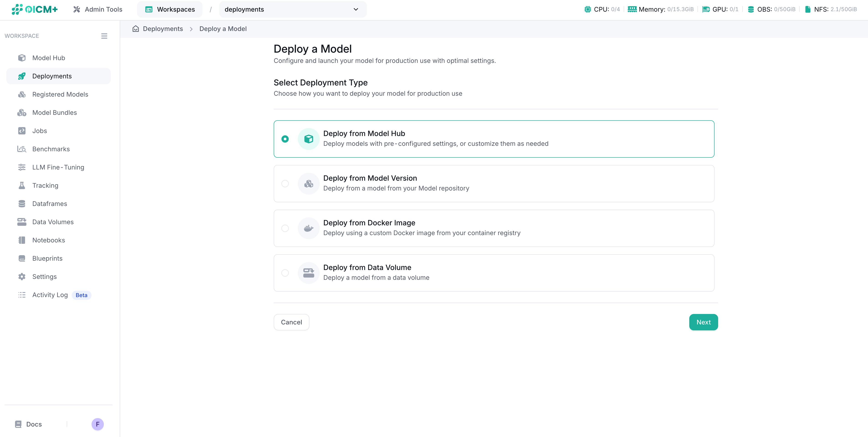Open the Model Hub section

[x=49, y=58]
